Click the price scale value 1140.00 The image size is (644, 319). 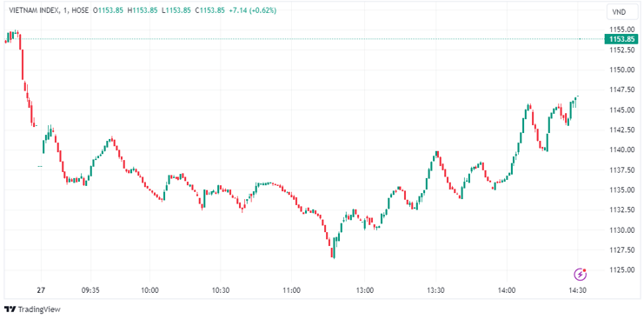(623, 150)
